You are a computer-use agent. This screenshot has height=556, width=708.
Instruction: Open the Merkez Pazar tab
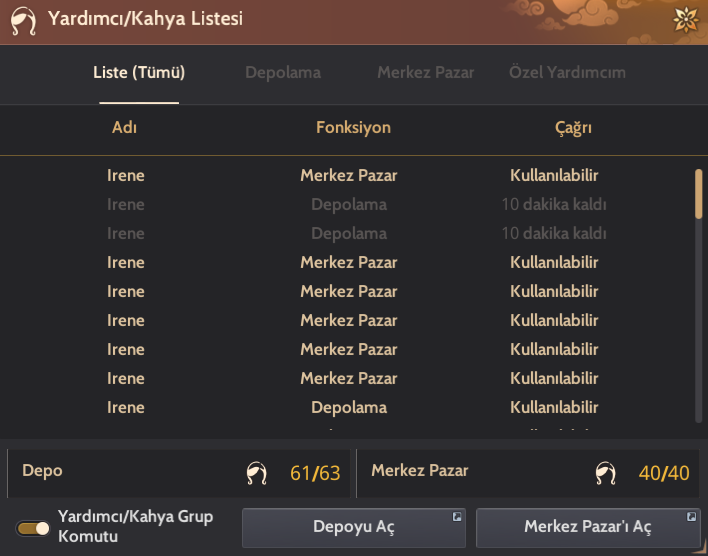(x=425, y=72)
